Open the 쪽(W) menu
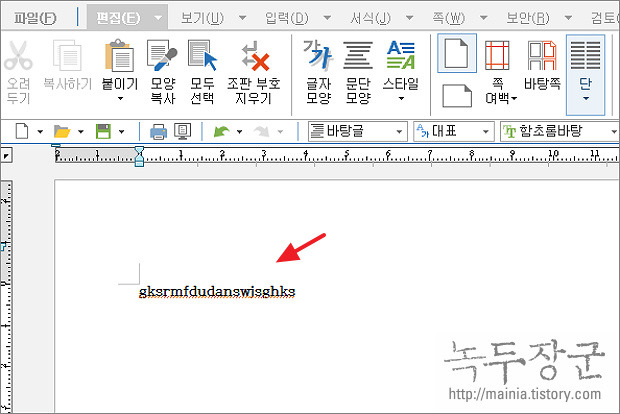This screenshot has width=620, height=414. coord(448,18)
